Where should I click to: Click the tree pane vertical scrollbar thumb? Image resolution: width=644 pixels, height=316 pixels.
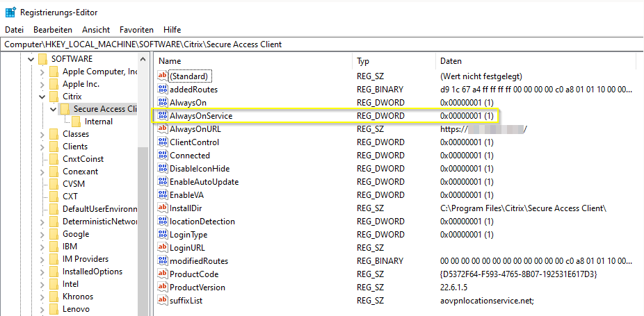(x=143, y=230)
